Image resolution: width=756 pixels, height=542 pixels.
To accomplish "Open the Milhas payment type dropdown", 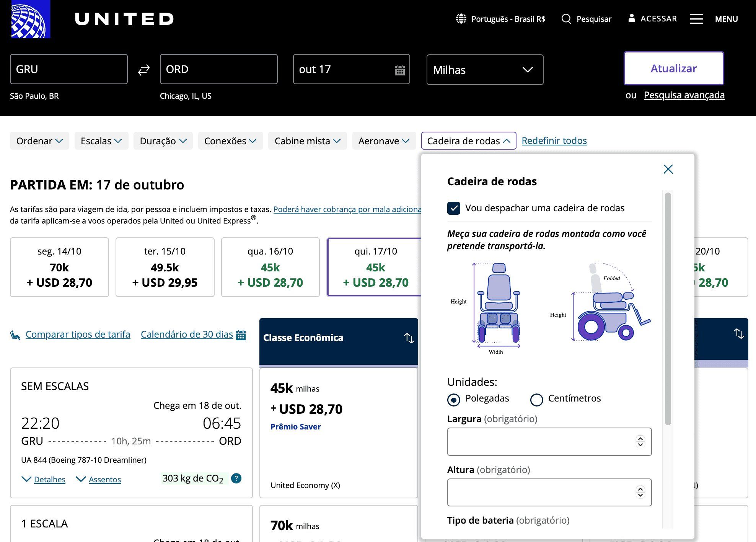I will click(485, 70).
